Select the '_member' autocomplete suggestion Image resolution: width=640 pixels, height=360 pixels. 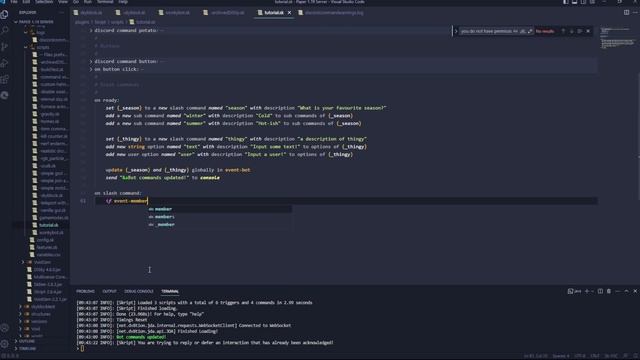pos(220,224)
